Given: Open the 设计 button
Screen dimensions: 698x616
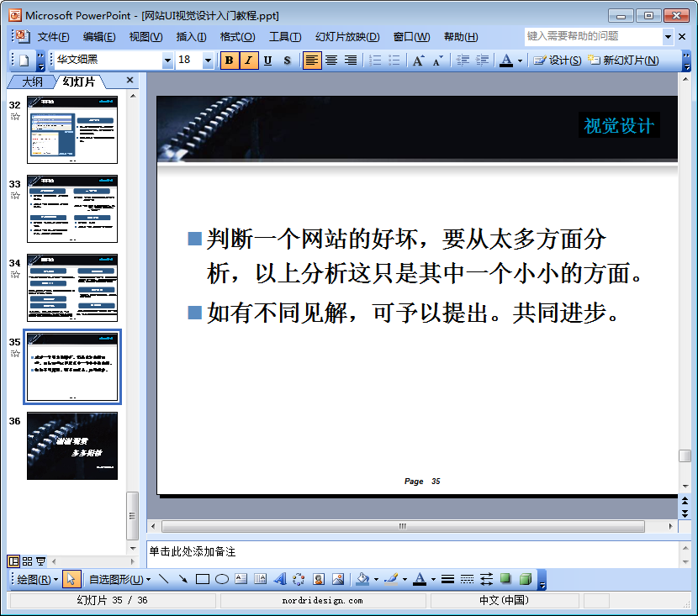Looking at the screenshot, I should 558,61.
